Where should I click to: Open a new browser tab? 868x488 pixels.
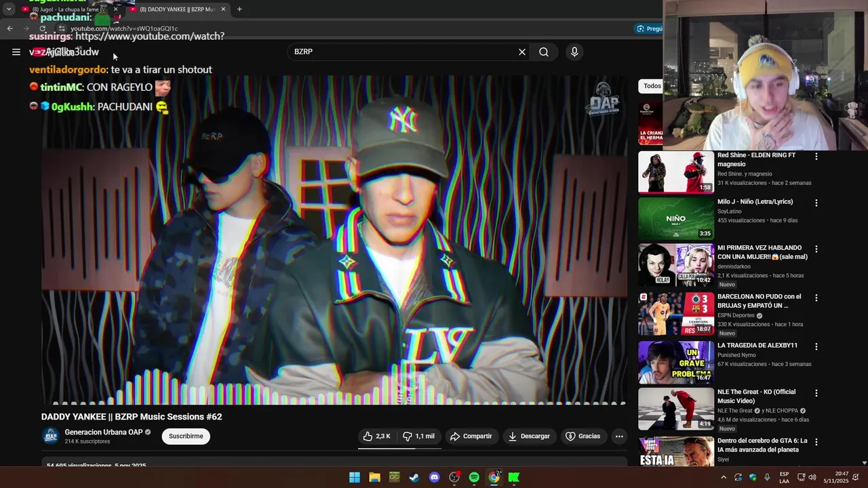click(239, 9)
